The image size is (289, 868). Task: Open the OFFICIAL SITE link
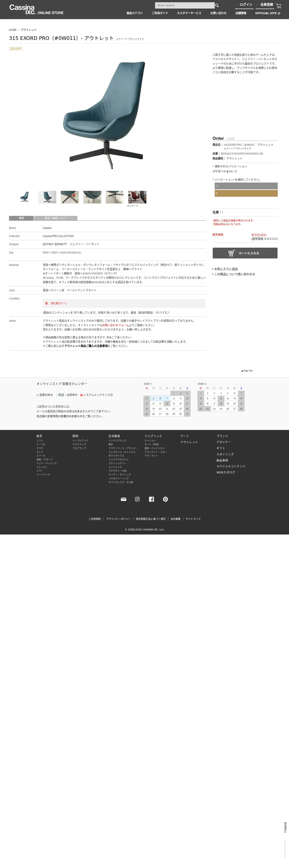coord(267,13)
